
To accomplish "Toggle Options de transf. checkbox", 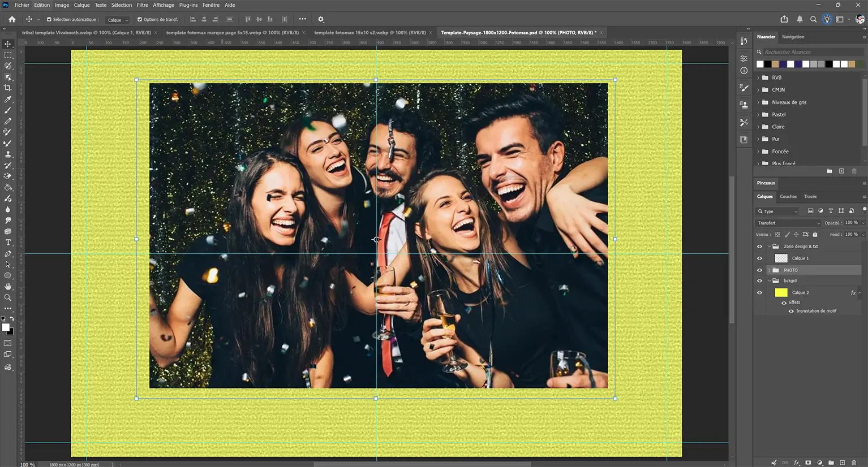I will pos(140,19).
